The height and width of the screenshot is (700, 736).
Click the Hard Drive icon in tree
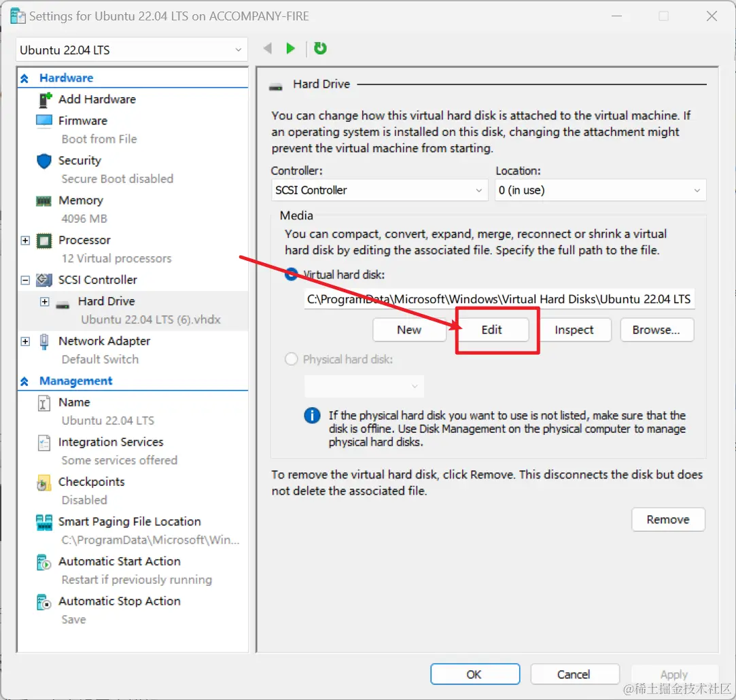[x=63, y=305]
